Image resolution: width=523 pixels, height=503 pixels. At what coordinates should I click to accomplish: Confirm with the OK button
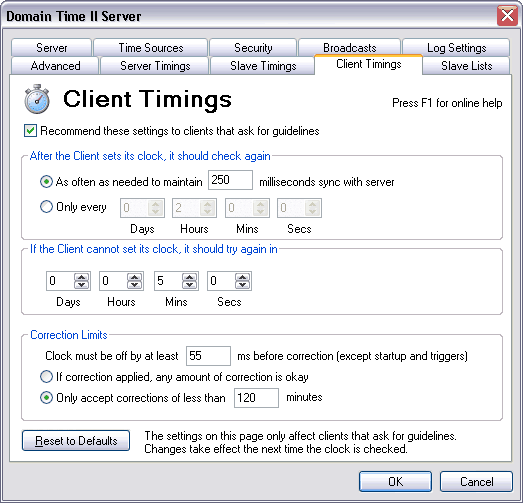click(x=396, y=481)
